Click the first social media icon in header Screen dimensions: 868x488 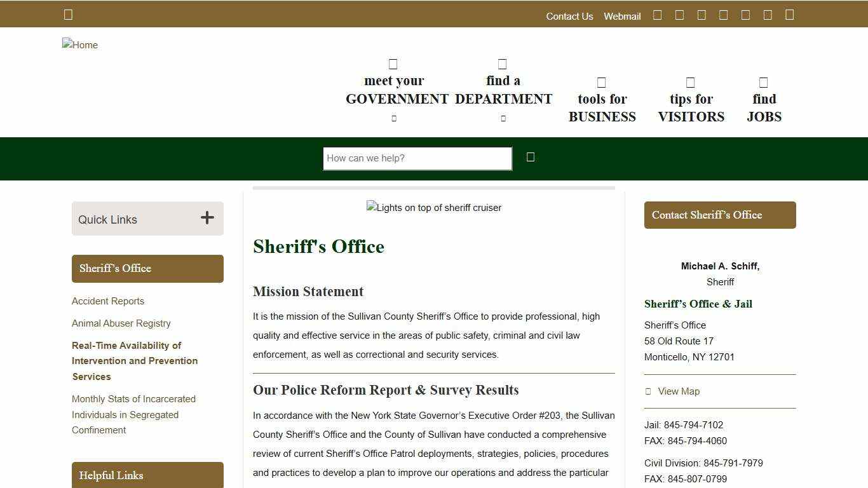(658, 14)
